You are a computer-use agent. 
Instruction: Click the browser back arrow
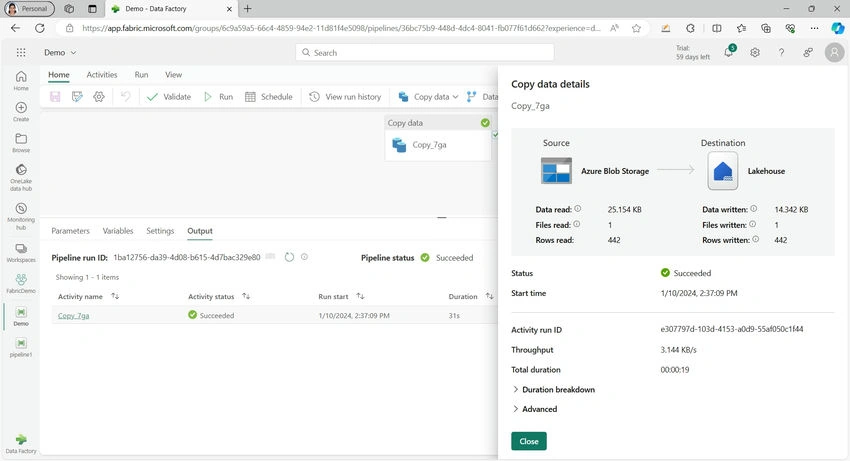[15, 28]
